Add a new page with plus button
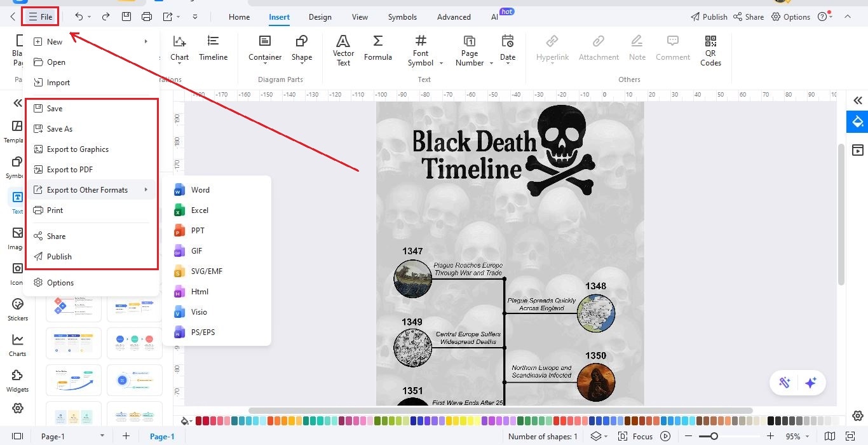Screen dimensions: 868x445 [x=126, y=436]
